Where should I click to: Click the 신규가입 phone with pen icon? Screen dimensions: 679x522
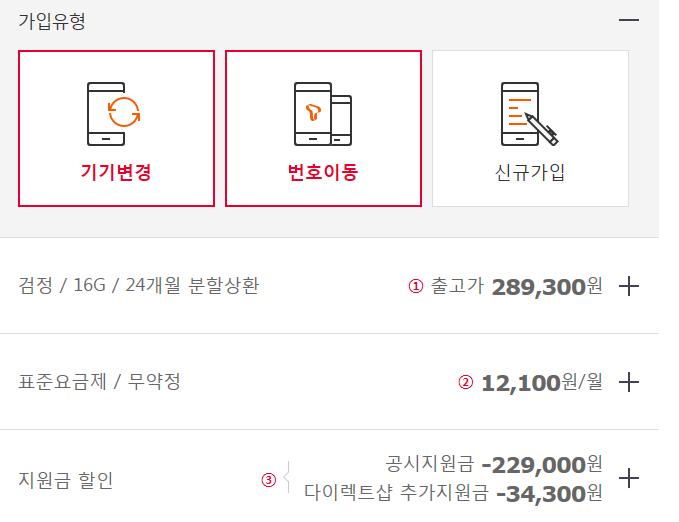pyautogui.click(x=529, y=113)
